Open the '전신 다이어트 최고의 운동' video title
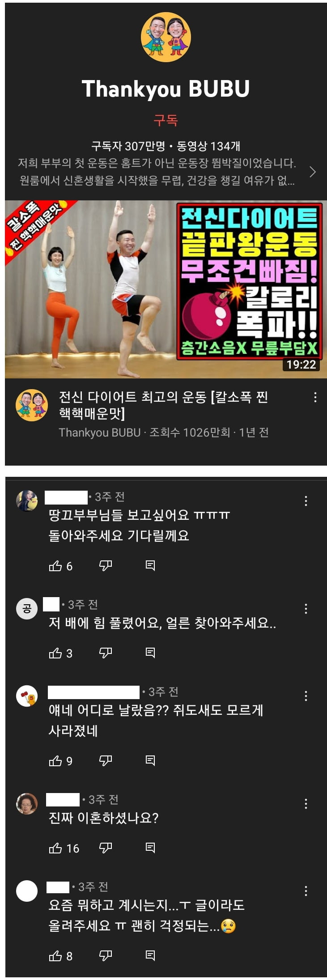 point(164,405)
